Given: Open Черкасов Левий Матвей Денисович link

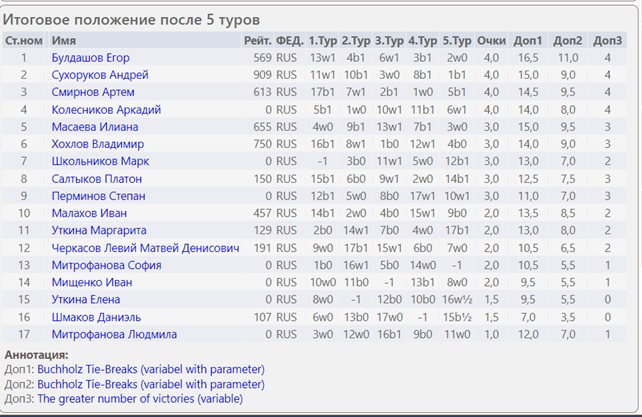Looking at the screenshot, I should click(x=145, y=248).
